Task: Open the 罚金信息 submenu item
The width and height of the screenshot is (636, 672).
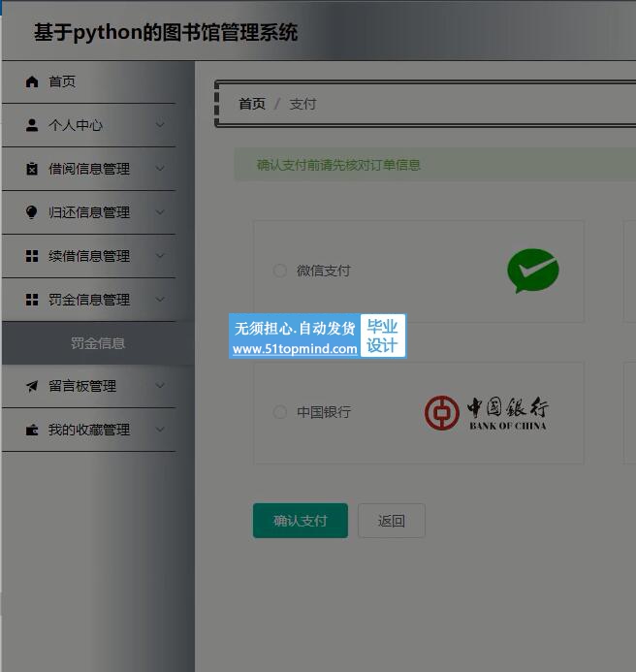Action: (x=98, y=343)
